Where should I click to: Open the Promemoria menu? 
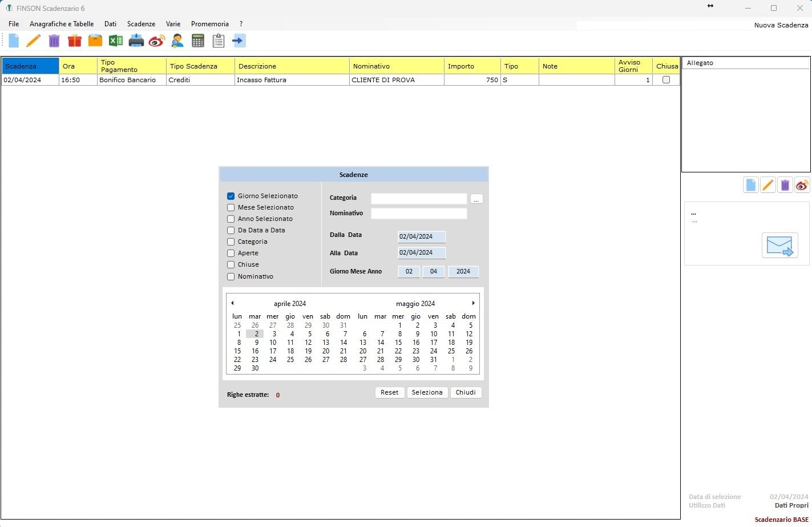click(x=210, y=24)
